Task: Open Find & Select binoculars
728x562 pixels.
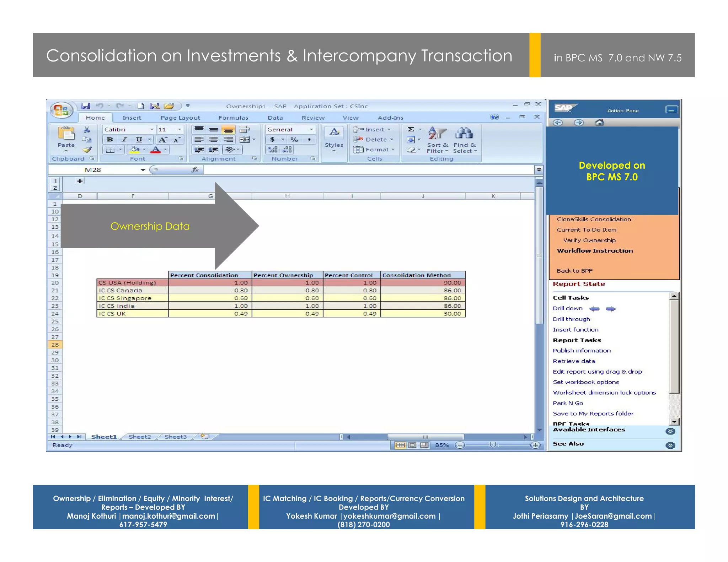Action: click(x=465, y=140)
